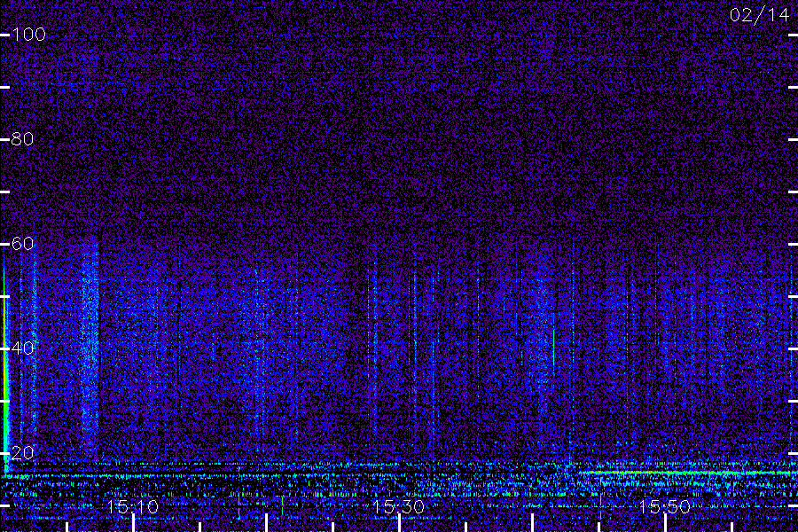Select the 15:10 time axis label
This screenshot has height=532, width=798.
point(133,507)
